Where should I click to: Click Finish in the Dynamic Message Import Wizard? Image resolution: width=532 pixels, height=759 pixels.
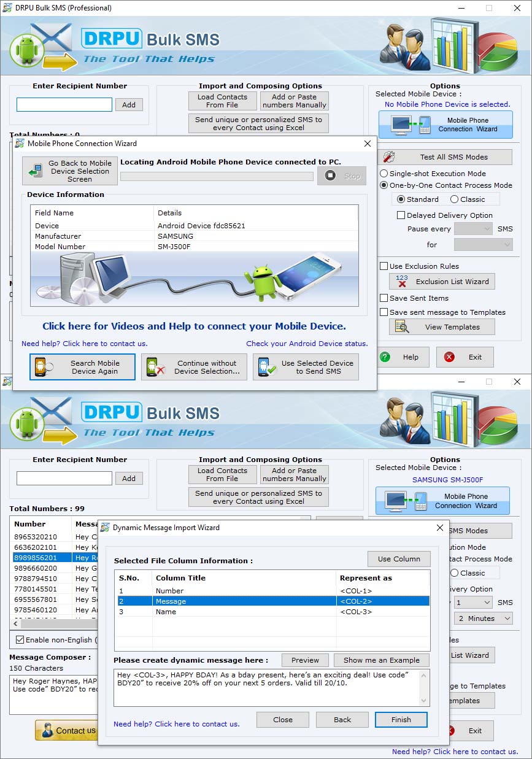(401, 719)
